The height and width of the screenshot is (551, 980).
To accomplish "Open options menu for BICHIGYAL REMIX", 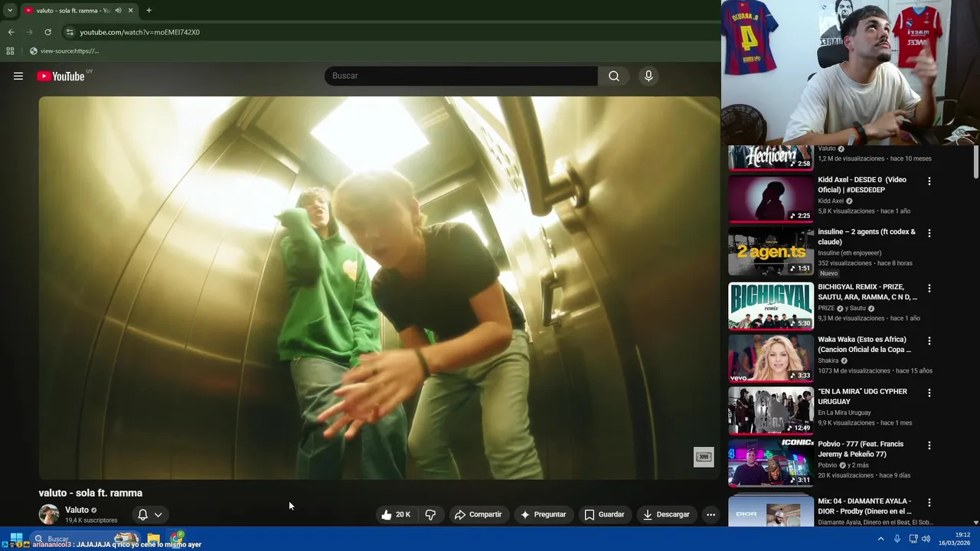I will (929, 289).
